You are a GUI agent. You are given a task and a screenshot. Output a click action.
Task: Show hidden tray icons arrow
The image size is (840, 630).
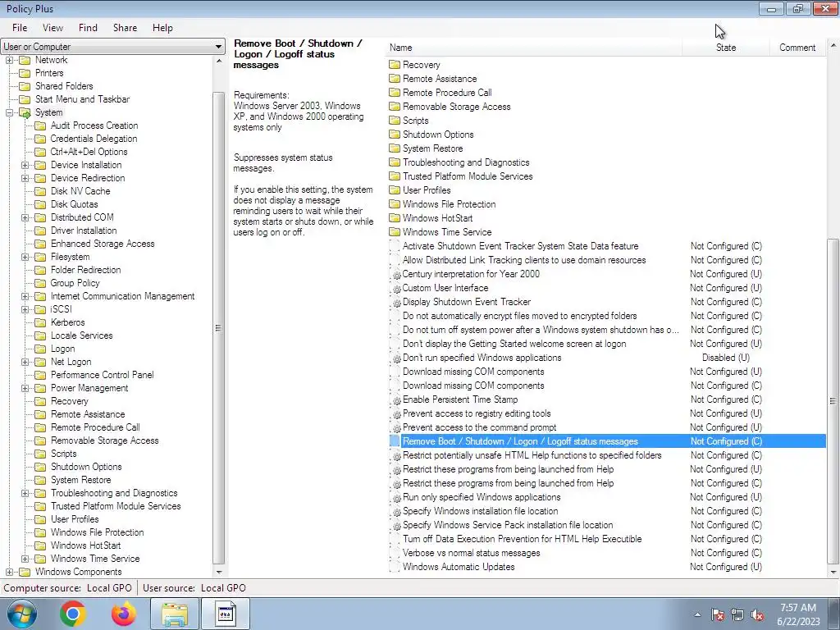[697, 615]
